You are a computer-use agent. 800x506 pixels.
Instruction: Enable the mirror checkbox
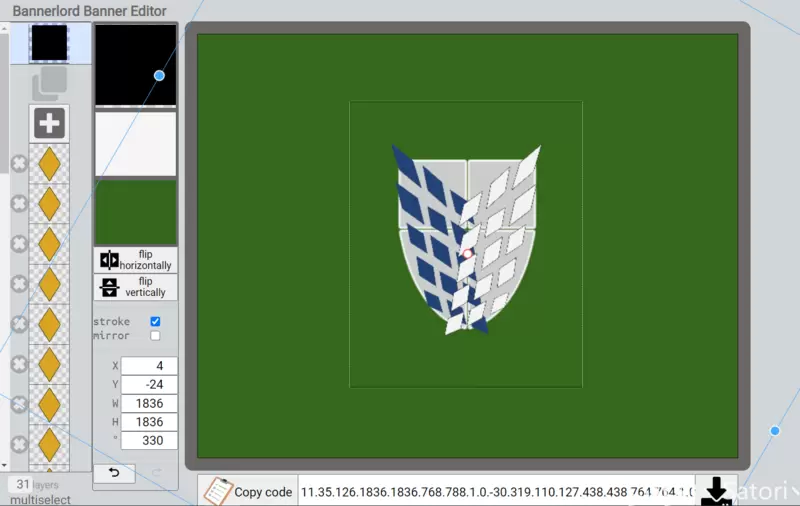(x=155, y=336)
